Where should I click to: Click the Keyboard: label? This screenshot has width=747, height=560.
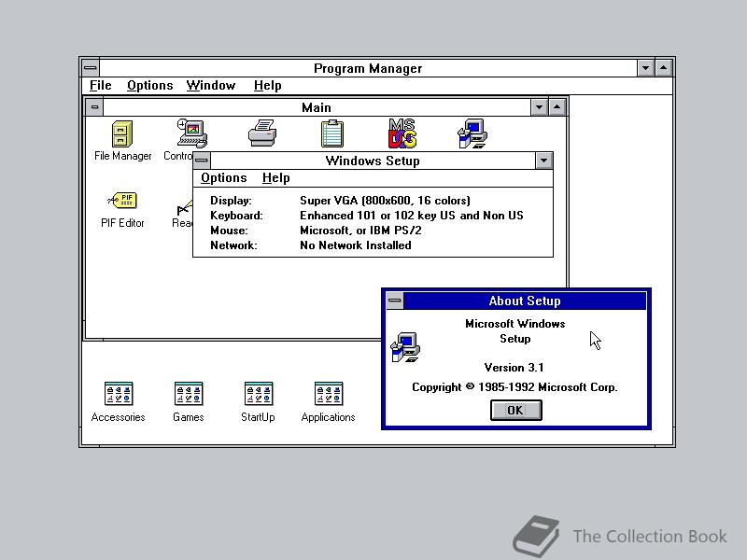(236, 216)
